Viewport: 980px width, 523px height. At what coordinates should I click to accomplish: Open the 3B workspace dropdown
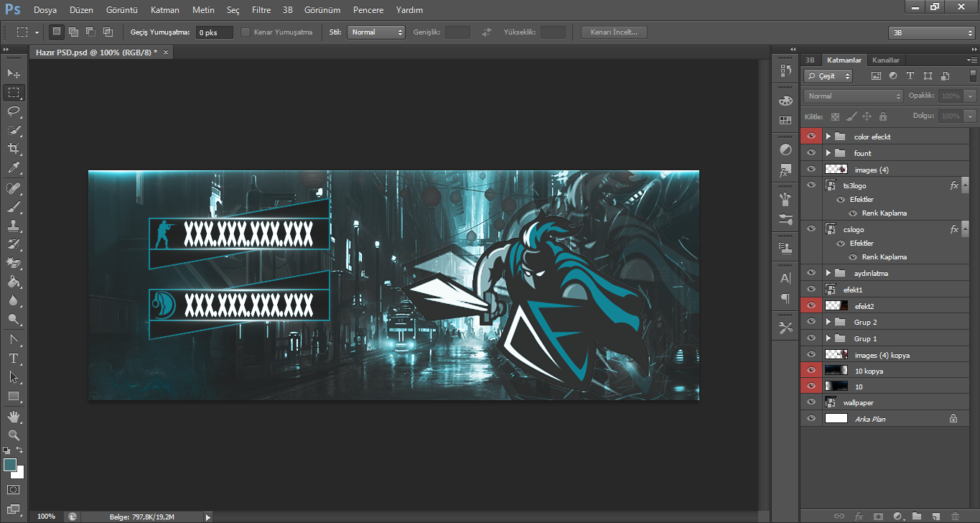pyautogui.click(x=931, y=33)
